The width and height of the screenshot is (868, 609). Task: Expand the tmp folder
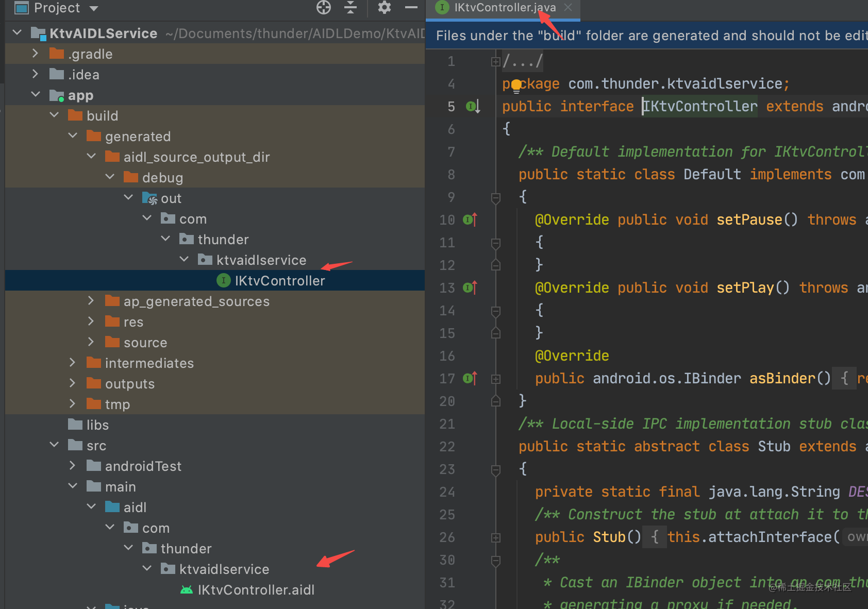tap(72, 404)
